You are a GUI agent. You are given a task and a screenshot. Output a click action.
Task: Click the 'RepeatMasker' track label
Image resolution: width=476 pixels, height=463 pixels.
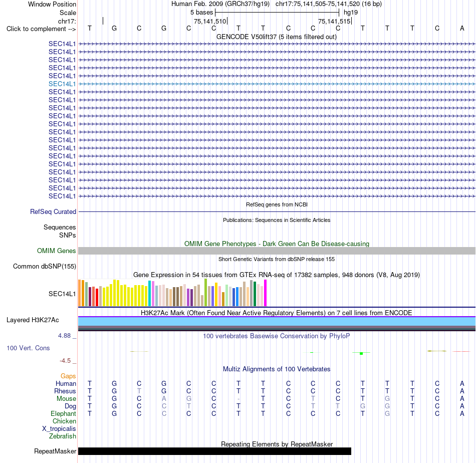click(x=55, y=451)
